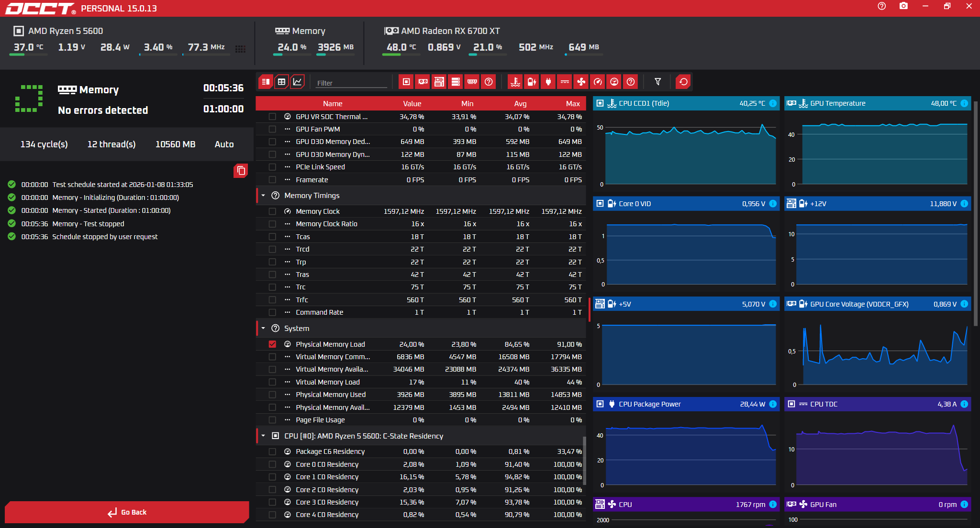Click the '10560 MB' memory size value
The image size is (980, 528).
coord(175,144)
